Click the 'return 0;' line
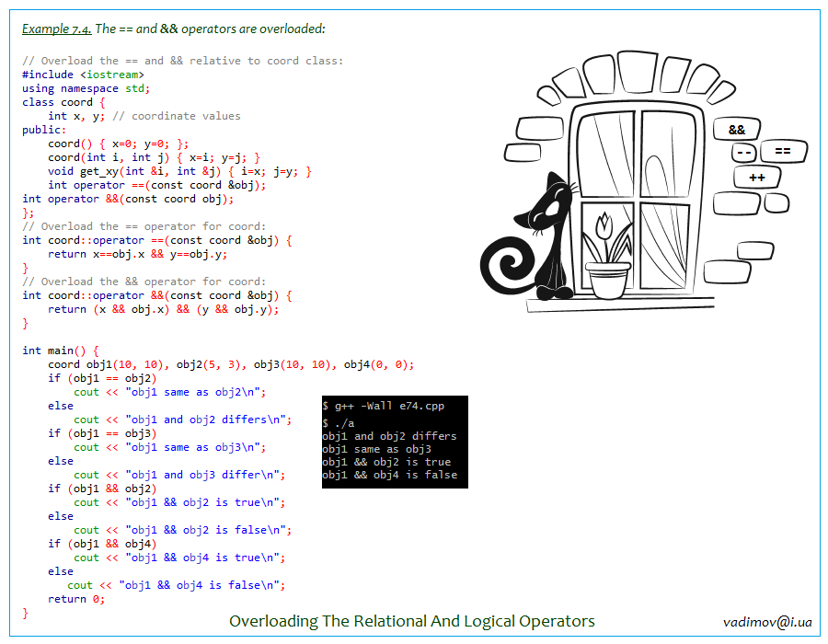Viewport: 828px width, 644px height. click(76, 599)
